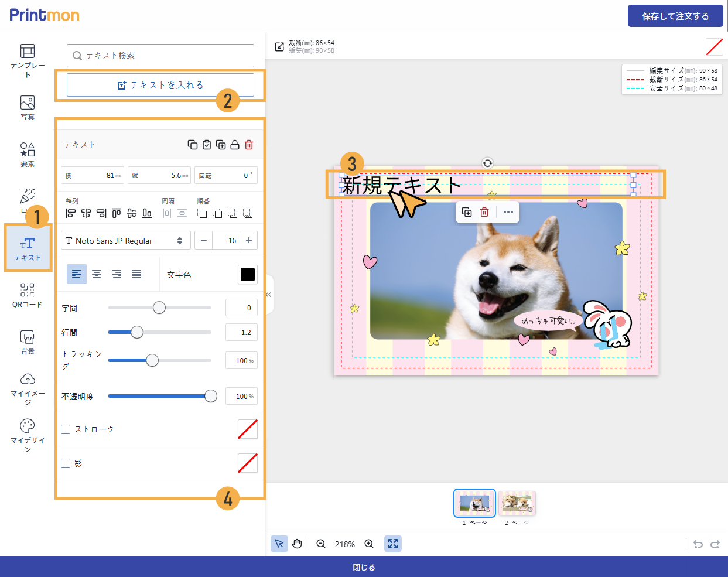This screenshot has height=577, width=728.
Task: Click the テキストを入れる button
Action: pos(160,85)
